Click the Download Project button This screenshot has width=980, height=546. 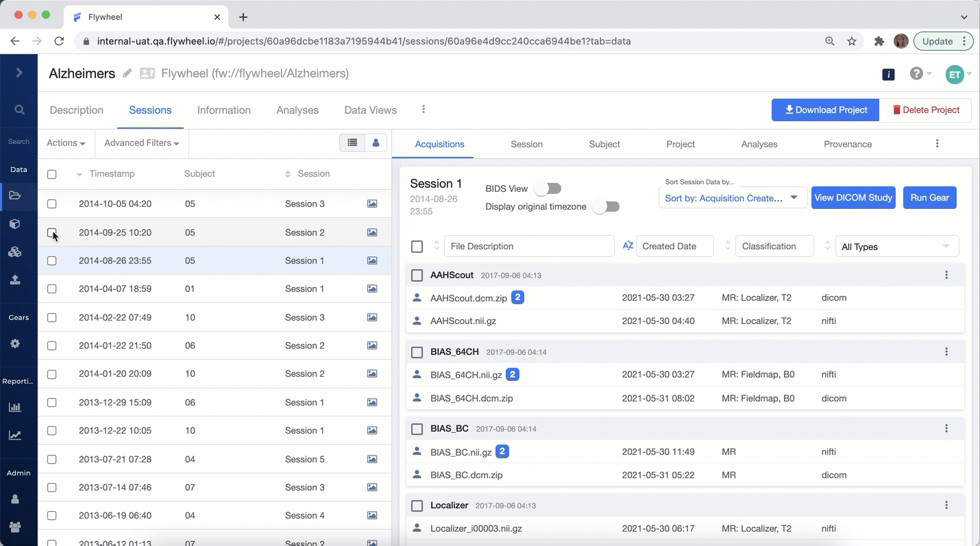click(x=825, y=110)
